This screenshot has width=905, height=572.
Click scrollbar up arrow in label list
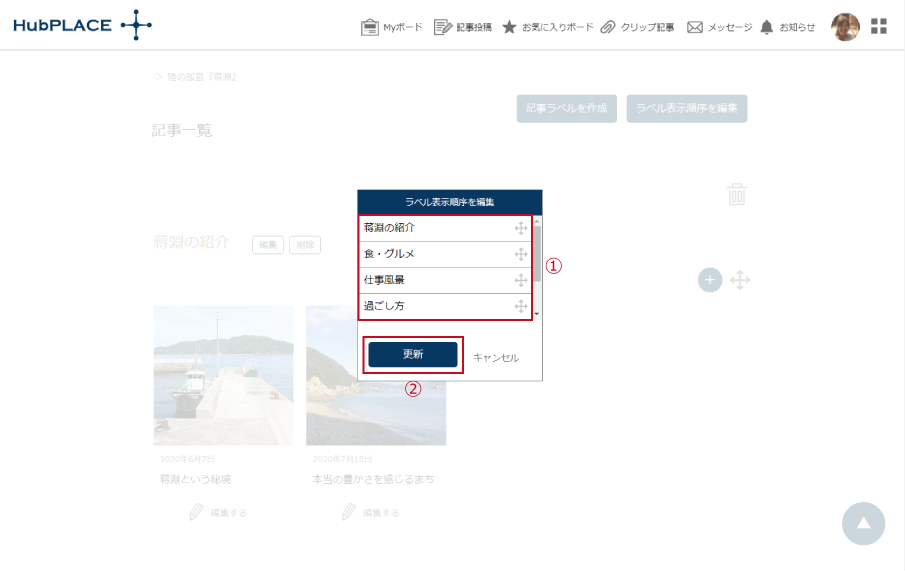(537, 221)
